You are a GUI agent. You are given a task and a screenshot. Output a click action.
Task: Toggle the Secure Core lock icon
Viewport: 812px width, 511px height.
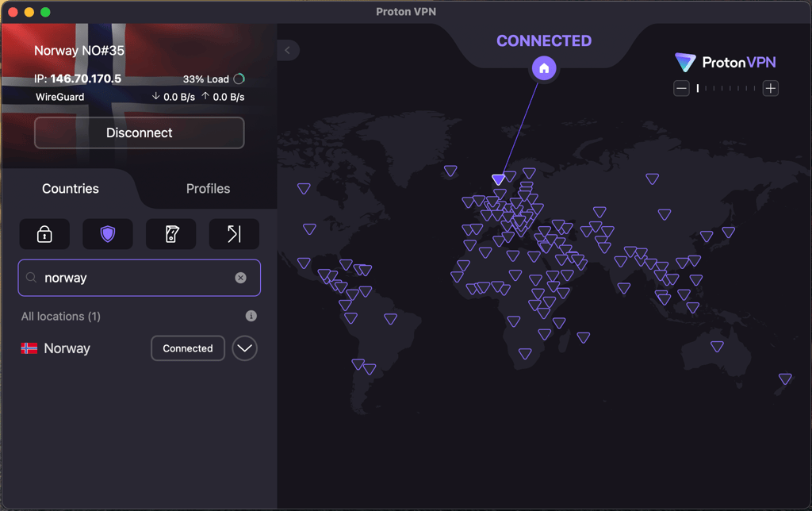coord(44,234)
